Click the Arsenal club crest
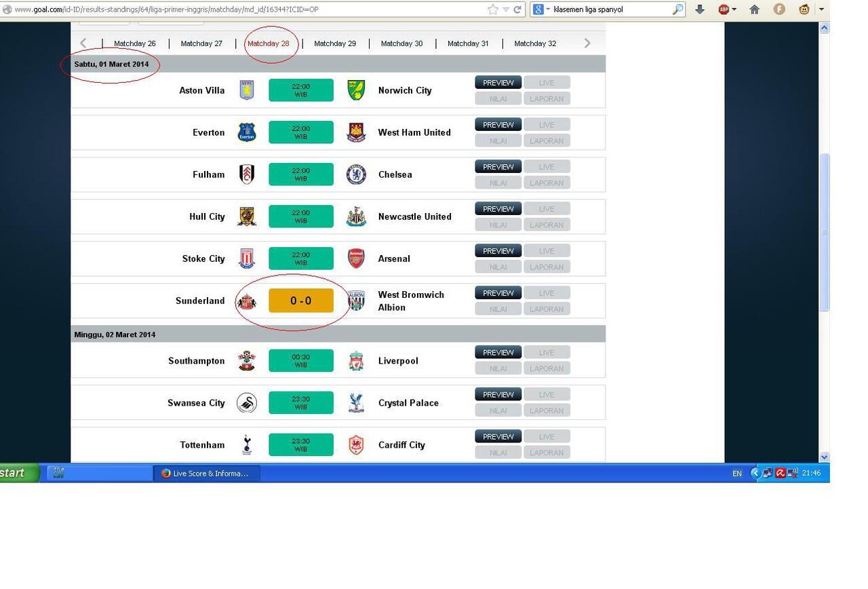Screen dimensions: 868x589 pyautogui.click(x=356, y=259)
